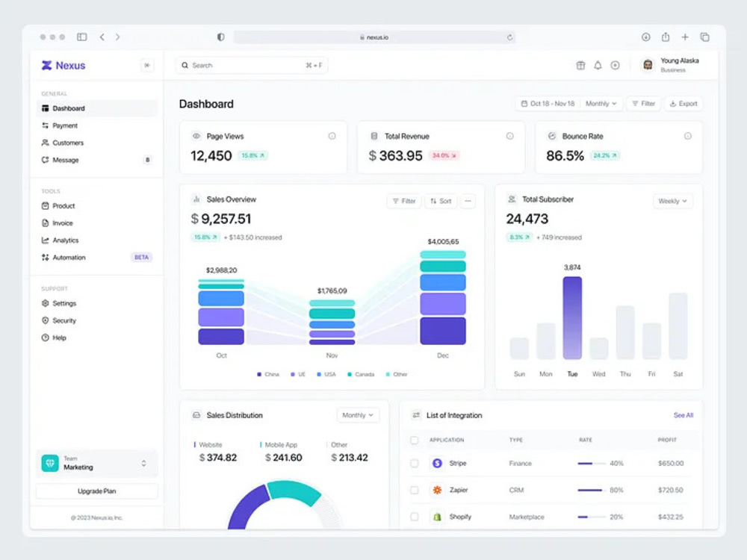Go back with browser back arrow

pyautogui.click(x=102, y=37)
